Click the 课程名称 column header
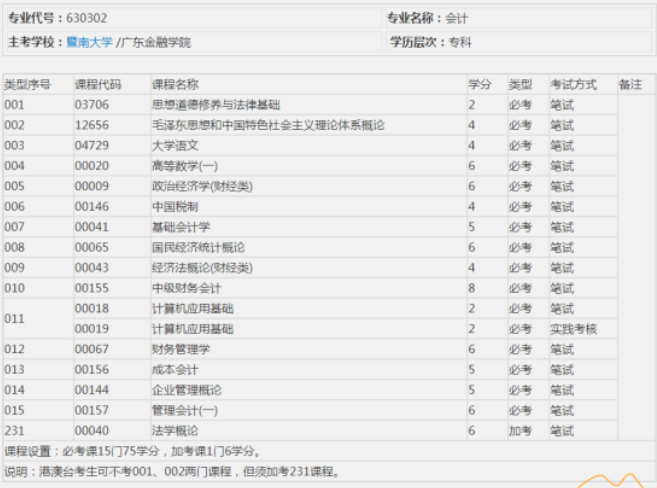Image resolution: width=657 pixels, height=488 pixels. coord(175,85)
